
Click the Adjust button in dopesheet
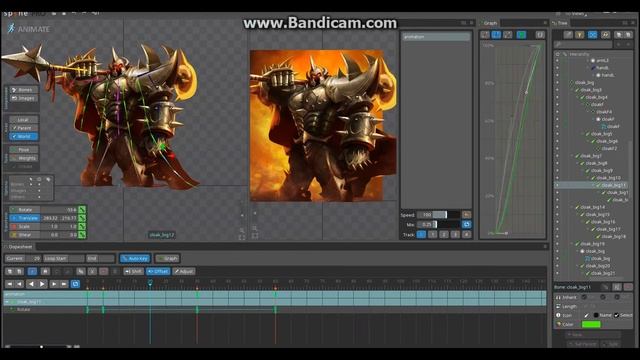pyautogui.click(x=184, y=271)
